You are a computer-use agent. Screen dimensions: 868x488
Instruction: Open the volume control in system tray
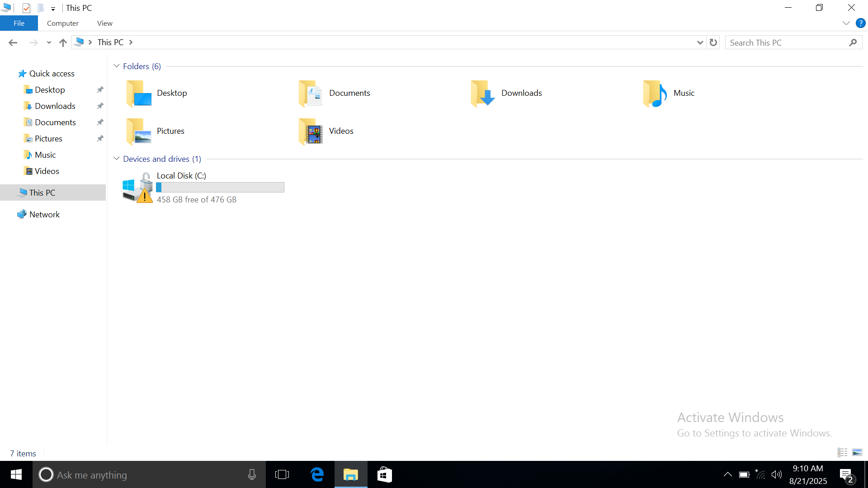pyautogui.click(x=777, y=474)
